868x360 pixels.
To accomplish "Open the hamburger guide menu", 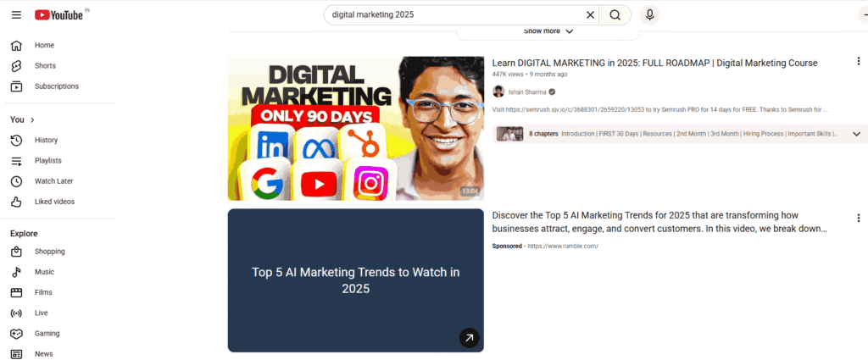I will pyautogui.click(x=17, y=15).
